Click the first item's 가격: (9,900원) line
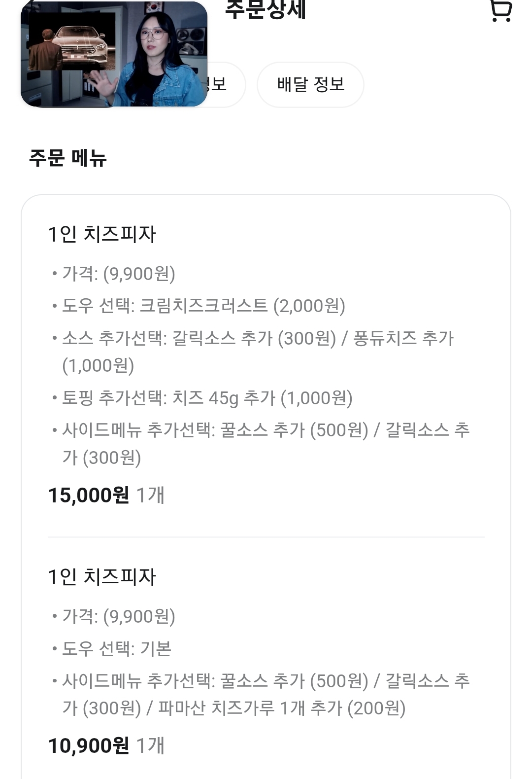532x779 pixels. (x=119, y=274)
